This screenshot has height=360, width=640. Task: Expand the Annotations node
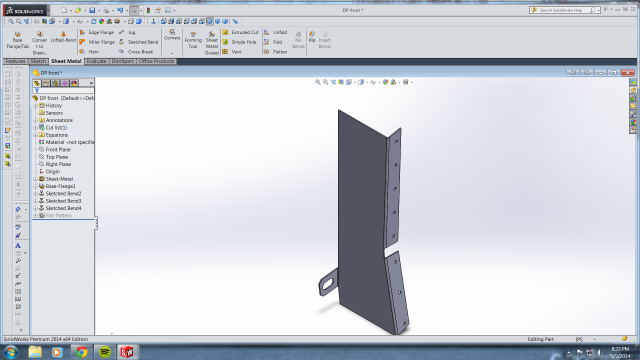coord(36,120)
